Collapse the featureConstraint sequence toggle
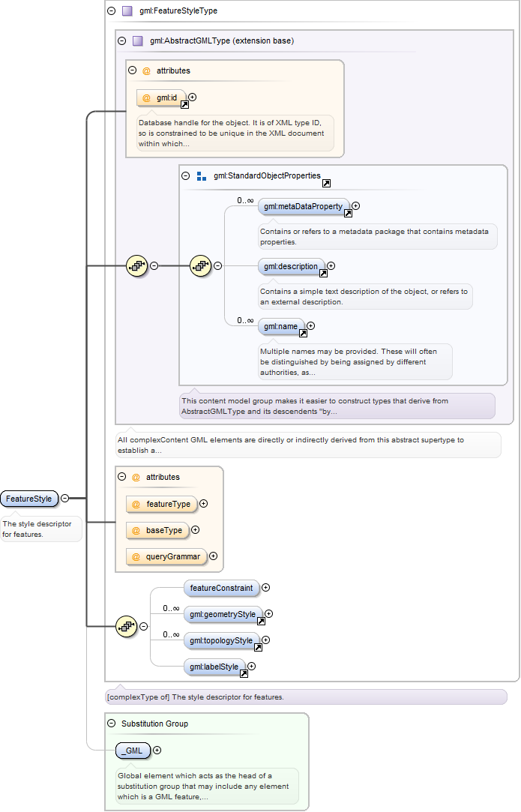This screenshot has height=812, width=521. [143, 627]
